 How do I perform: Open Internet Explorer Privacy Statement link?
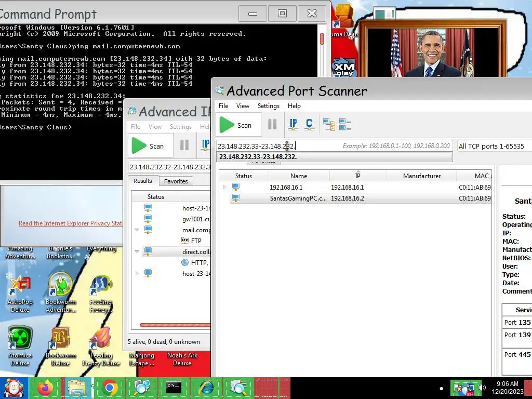tap(70, 223)
